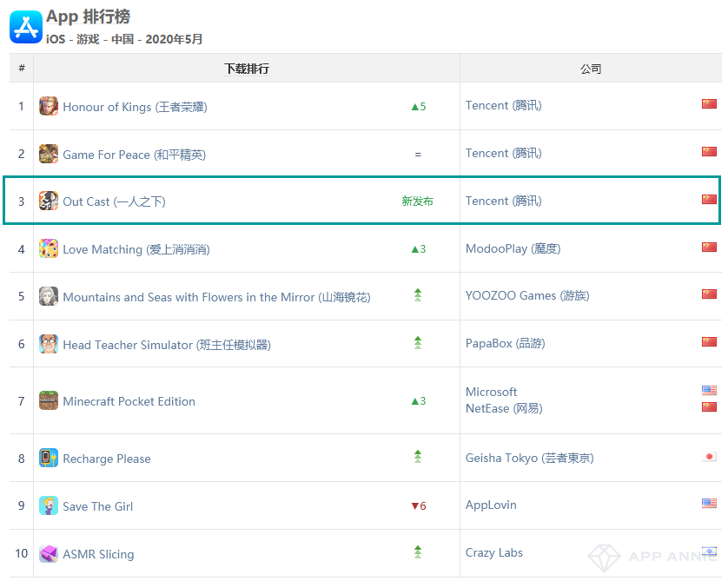Click the 下载排行 column header
Screen dimensions: 728x581
point(247,69)
